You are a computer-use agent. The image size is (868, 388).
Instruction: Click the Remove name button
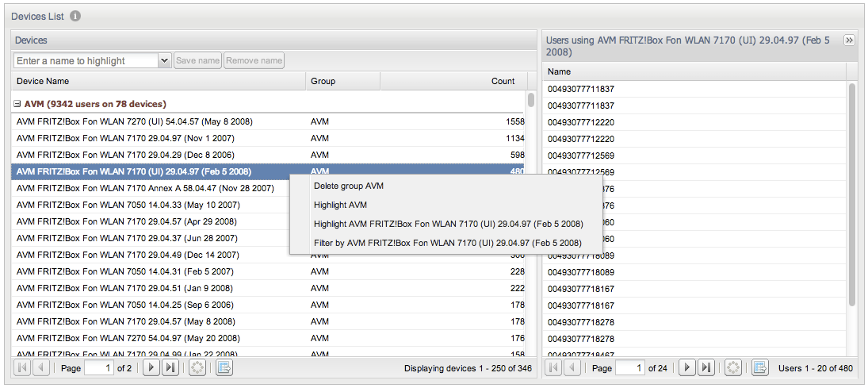254,60
